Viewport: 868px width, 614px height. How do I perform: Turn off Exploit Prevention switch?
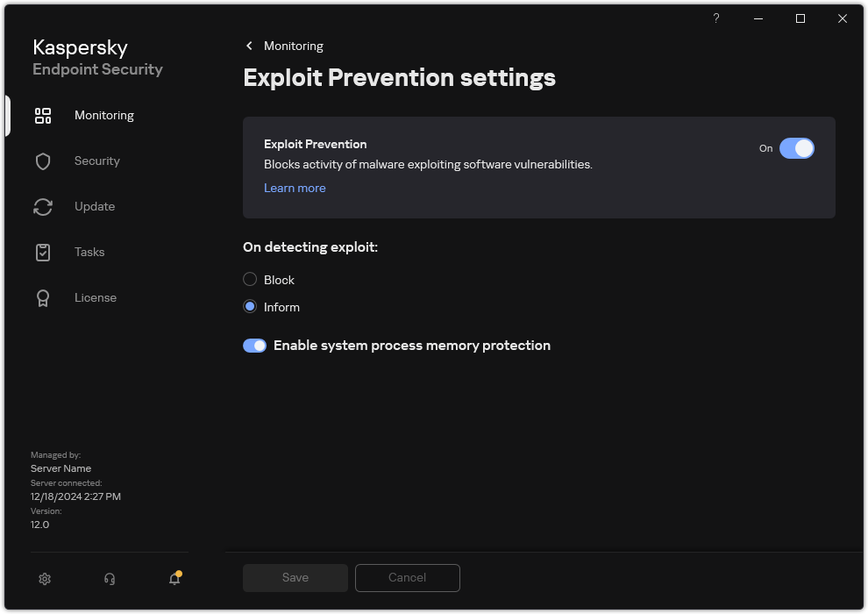point(798,148)
